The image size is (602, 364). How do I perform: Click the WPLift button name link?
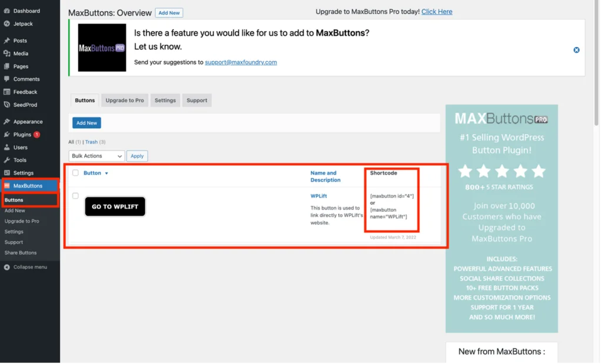click(x=319, y=196)
